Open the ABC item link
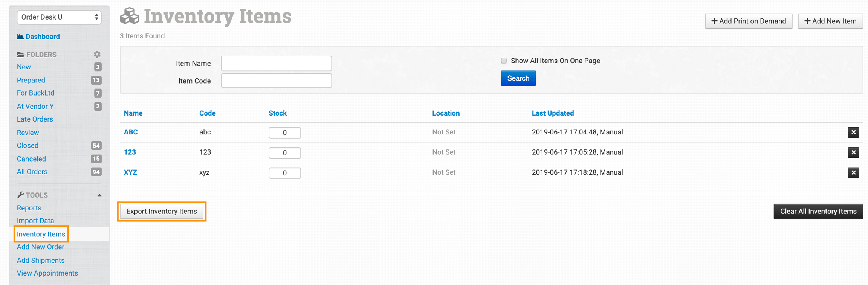 [131, 132]
